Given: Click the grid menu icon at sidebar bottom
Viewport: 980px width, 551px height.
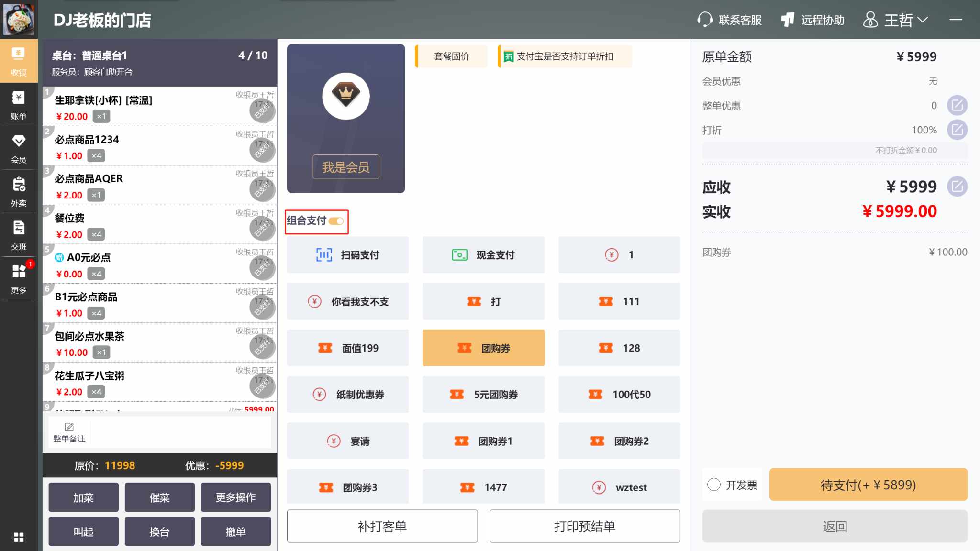Looking at the screenshot, I should tap(19, 537).
